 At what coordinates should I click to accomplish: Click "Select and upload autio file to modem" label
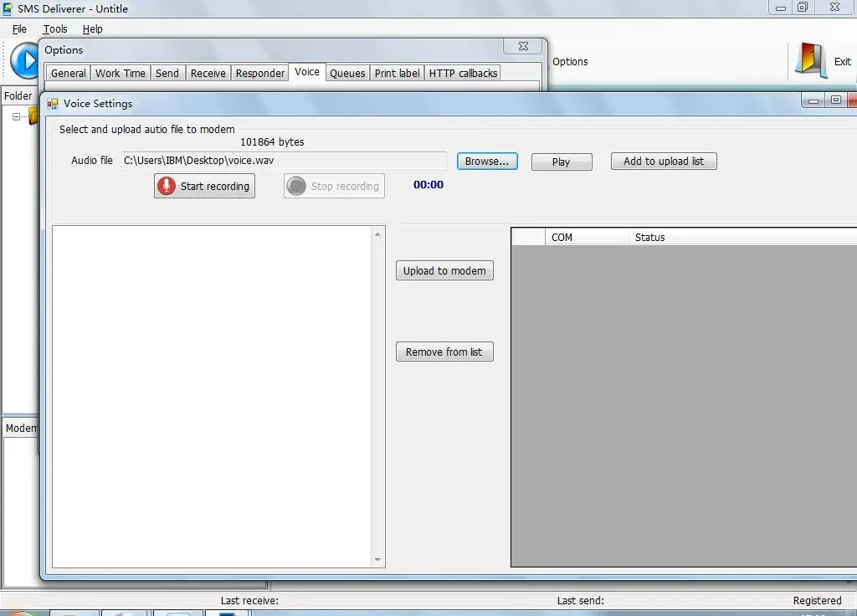tap(147, 130)
